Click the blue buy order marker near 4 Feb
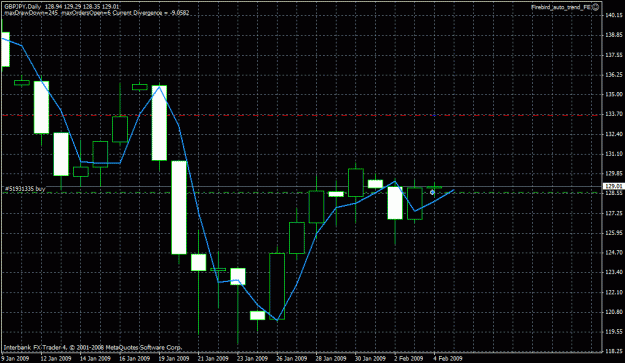Image resolution: width=625 pixels, height=363 pixels. (432, 192)
